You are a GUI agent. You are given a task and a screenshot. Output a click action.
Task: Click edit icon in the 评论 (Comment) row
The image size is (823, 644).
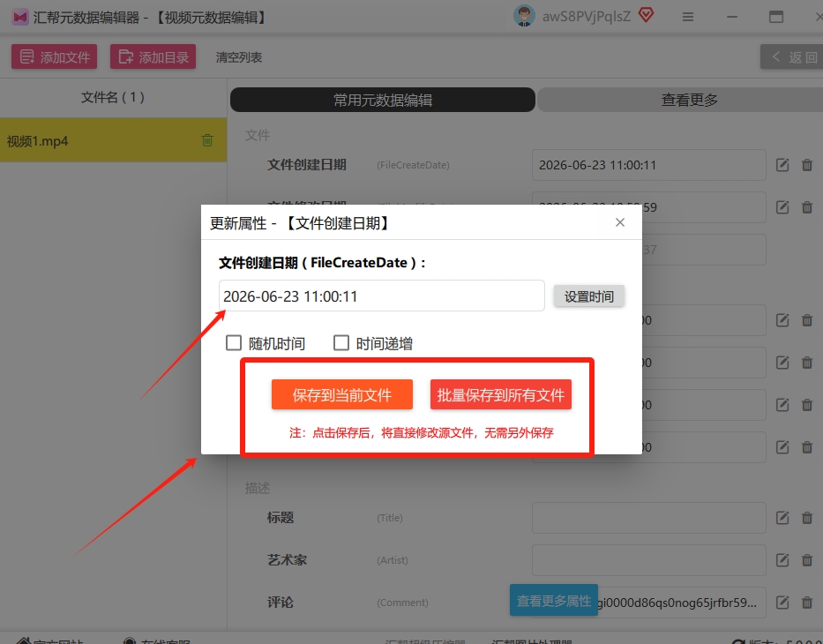click(x=782, y=602)
